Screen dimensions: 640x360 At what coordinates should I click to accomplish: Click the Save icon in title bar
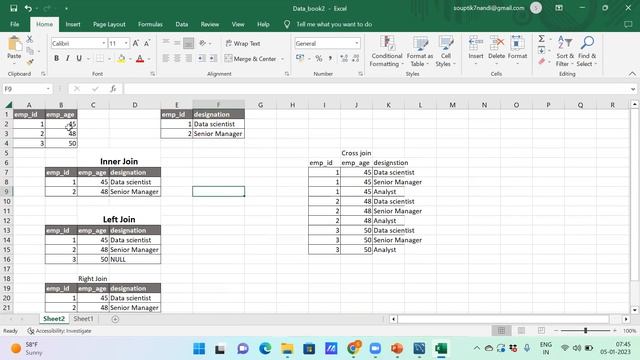click(x=13, y=8)
